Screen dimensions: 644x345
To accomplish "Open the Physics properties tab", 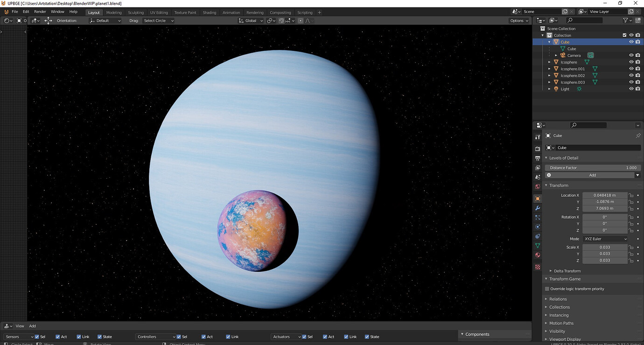I will (x=538, y=227).
